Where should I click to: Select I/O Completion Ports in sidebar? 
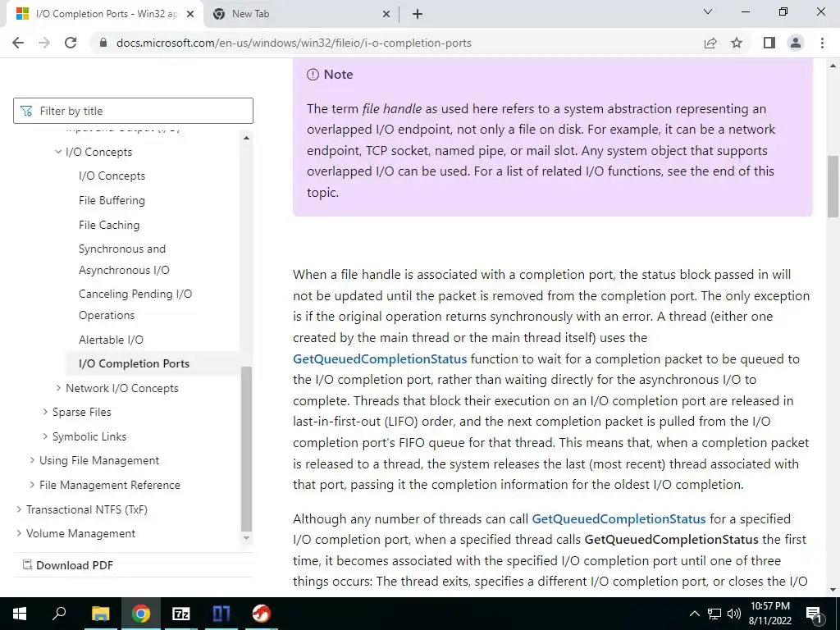click(x=134, y=363)
